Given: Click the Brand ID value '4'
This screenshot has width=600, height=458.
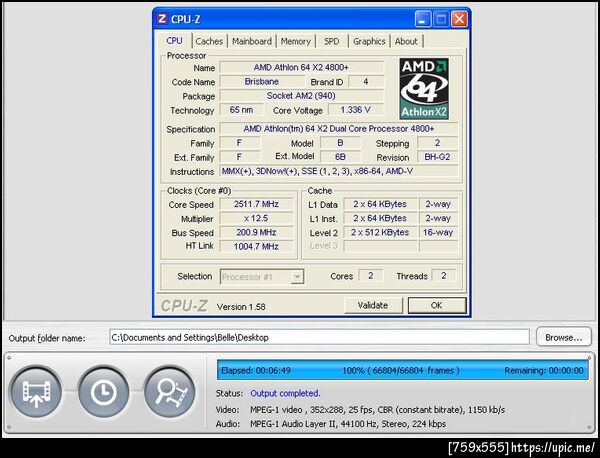Looking at the screenshot, I should pos(366,81).
